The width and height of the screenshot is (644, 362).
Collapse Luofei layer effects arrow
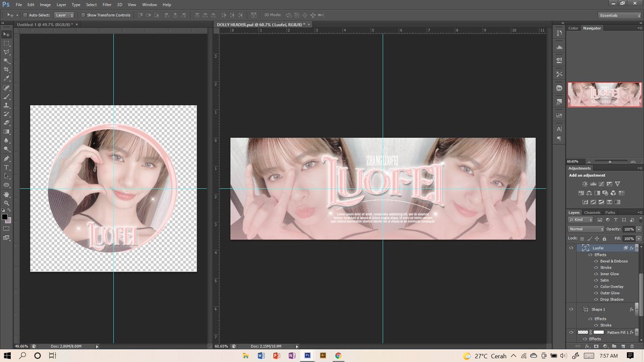tap(636, 248)
